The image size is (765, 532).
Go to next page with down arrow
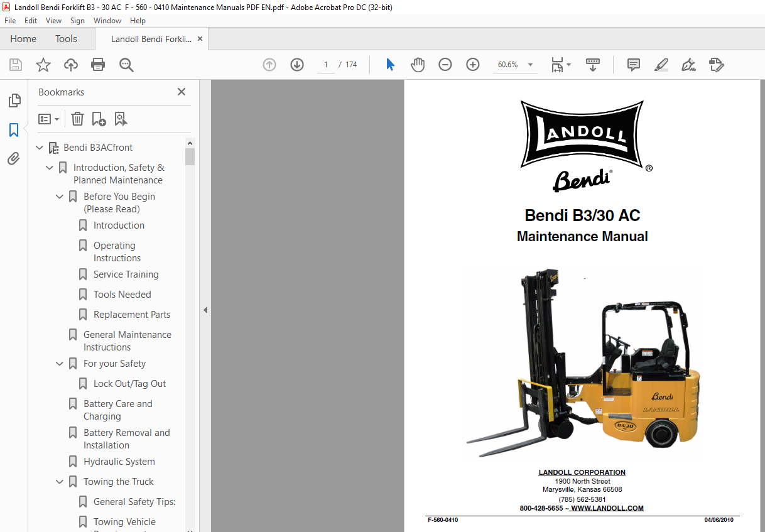coord(297,65)
